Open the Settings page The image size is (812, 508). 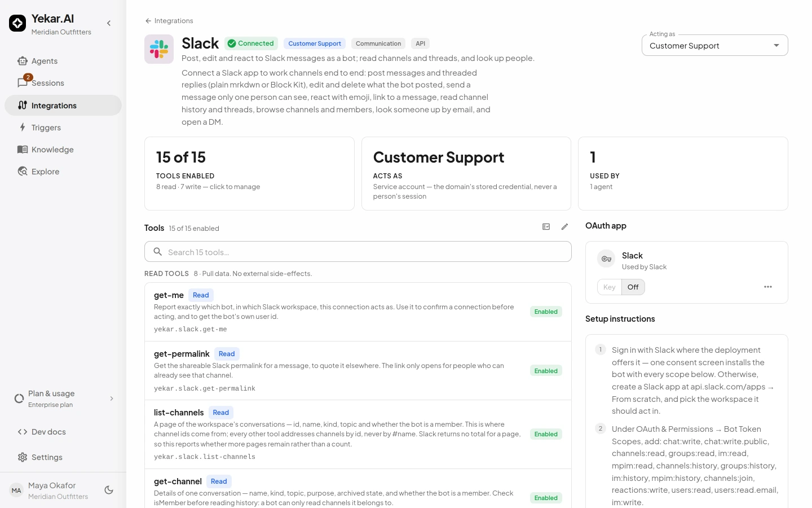[x=63, y=457]
